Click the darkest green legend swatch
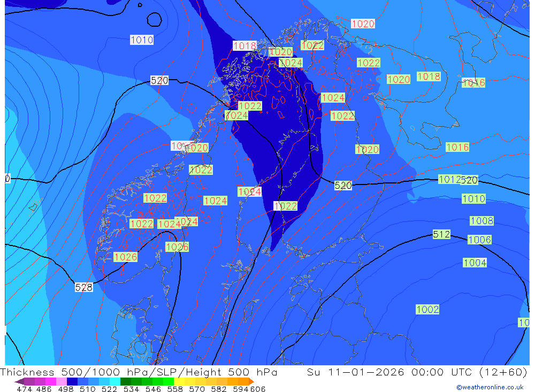 126,381
